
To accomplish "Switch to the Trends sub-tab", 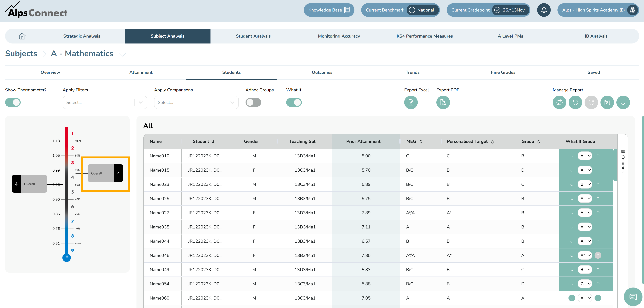I will (x=413, y=72).
